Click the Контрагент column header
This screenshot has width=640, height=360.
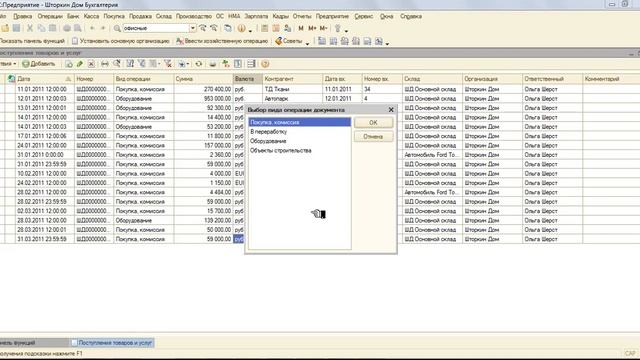[x=292, y=79]
